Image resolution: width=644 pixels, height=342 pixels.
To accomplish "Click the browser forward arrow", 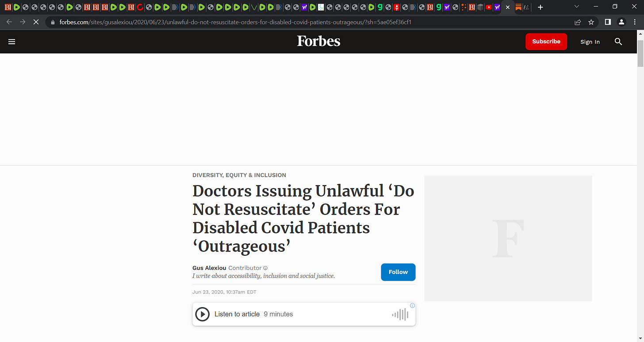I will pyautogui.click(x=23, y=22).
